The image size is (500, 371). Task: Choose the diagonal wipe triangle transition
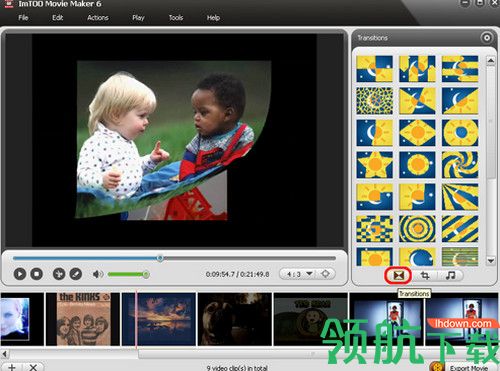click(x=460, y=101)
